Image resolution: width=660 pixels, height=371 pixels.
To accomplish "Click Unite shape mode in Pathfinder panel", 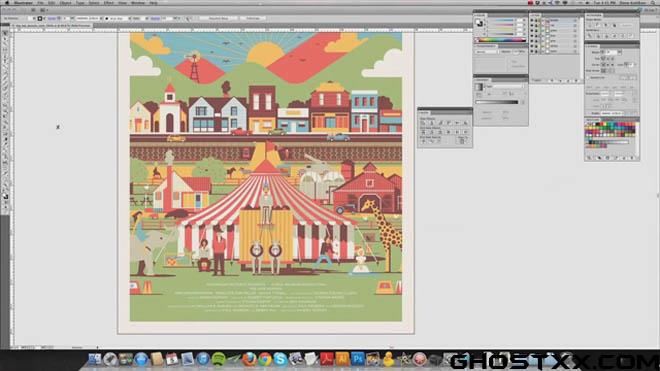I will pos(590,25).
